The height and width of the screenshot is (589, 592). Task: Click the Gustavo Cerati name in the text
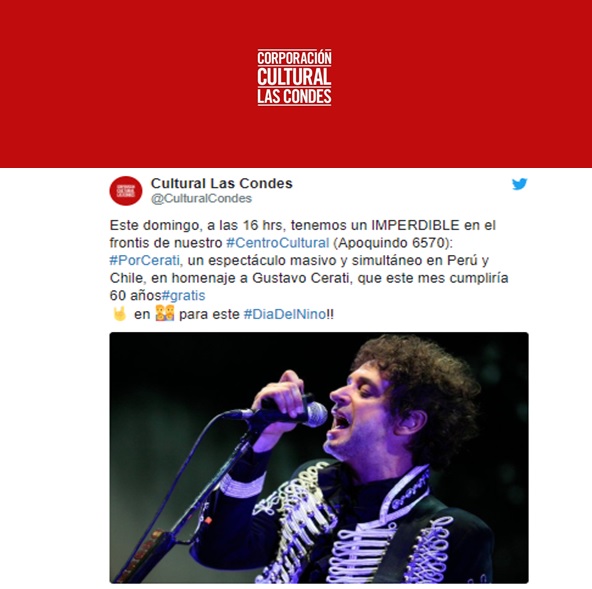click(x=302, y=278)
